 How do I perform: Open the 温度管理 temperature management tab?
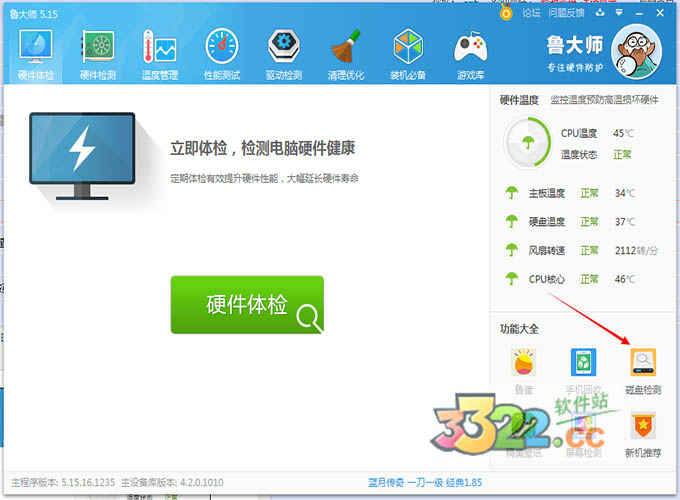pos(160,55)
